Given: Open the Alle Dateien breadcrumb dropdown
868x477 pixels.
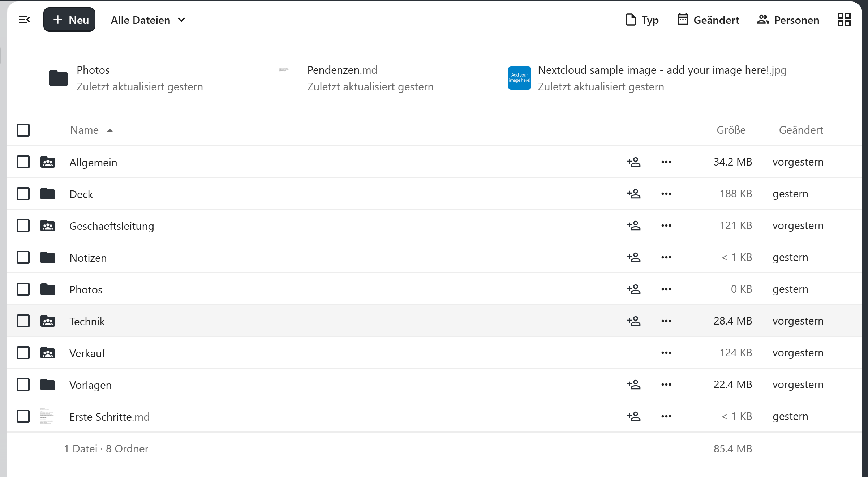Looking at the screenshot, I should [x=148, y=20].
